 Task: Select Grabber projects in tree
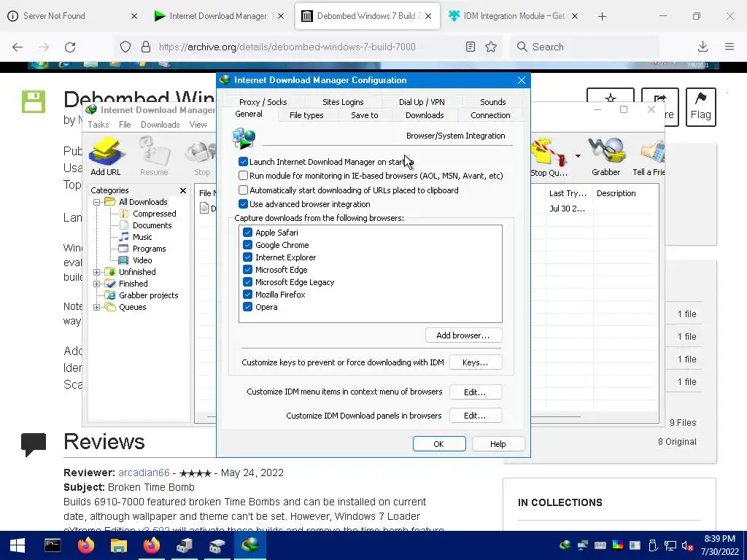click(148, 295)
